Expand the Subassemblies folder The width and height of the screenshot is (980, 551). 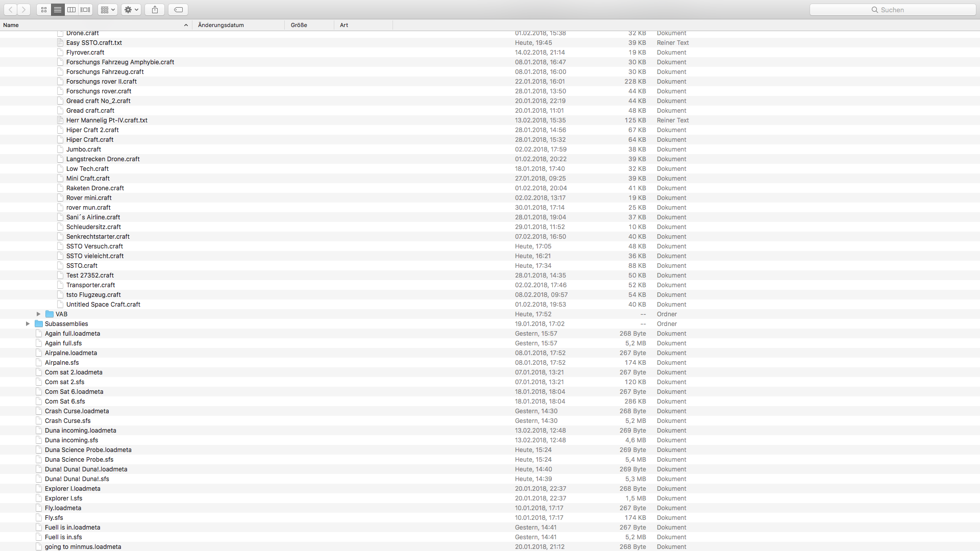[x=28, y=324]
